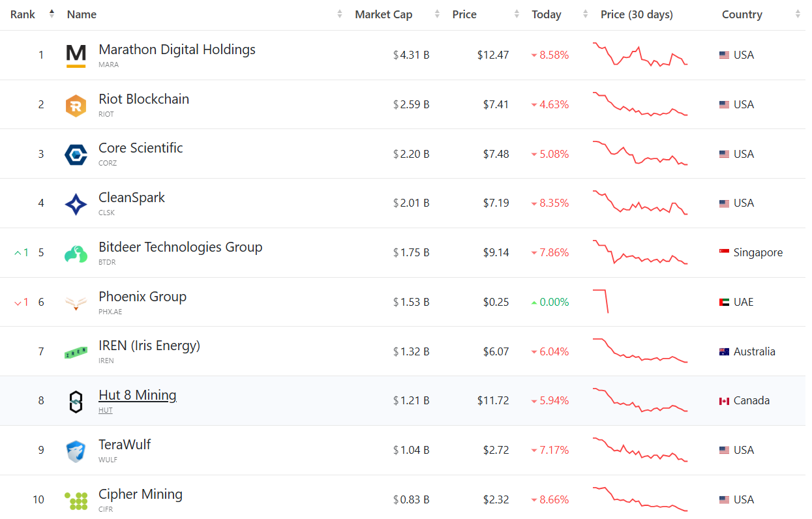Click the Singapore flag next to Bitdeer
The image size is (812, 519).
[x=724, y=253]
